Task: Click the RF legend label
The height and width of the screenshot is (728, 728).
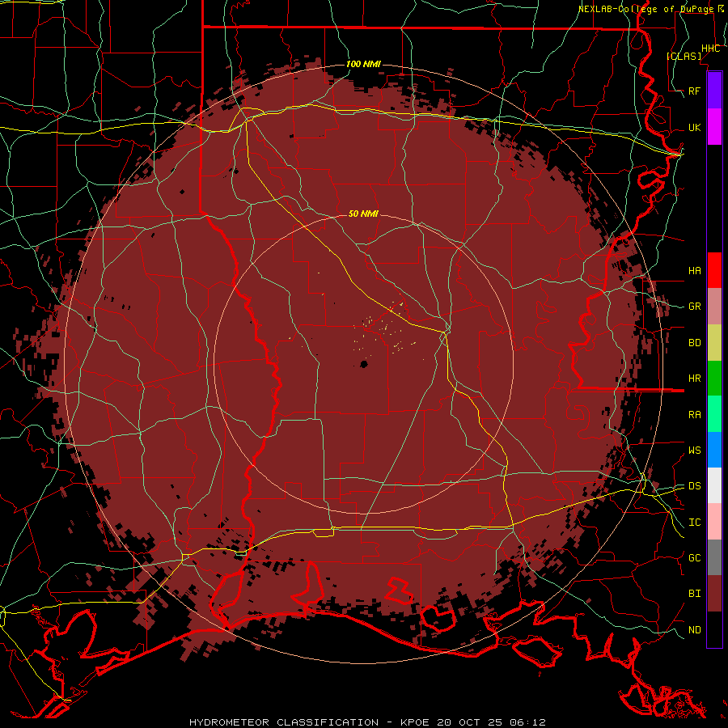Action: click(695, 91)
